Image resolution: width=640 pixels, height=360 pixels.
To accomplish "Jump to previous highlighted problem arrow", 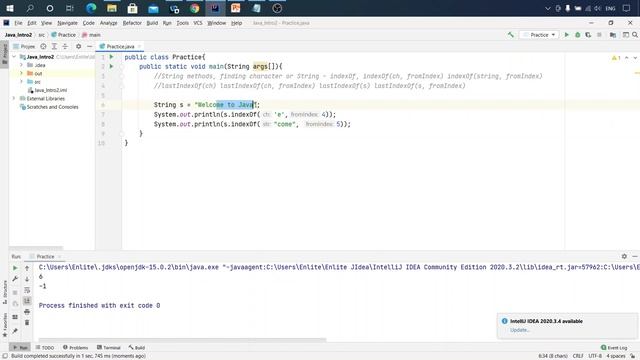I will [x=627, y=58].
